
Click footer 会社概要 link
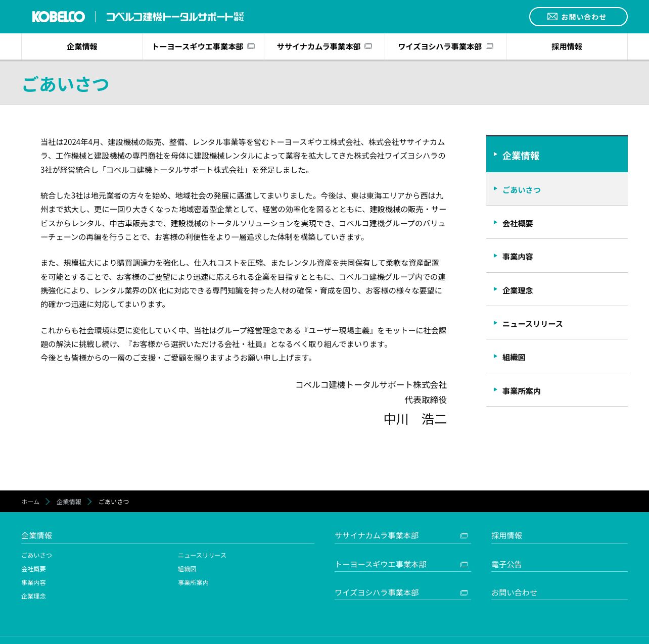pos(33,569)
